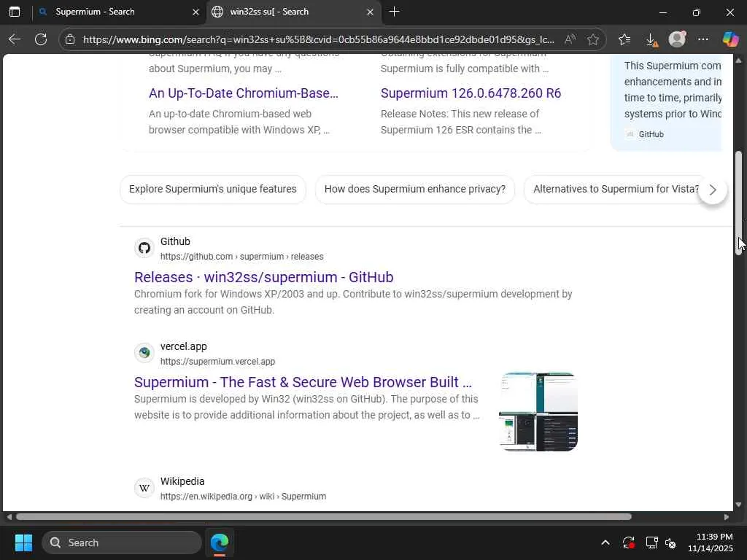Add this page to favorites star
The width and height of the screenshot is (747, 560).
(592, 39)
